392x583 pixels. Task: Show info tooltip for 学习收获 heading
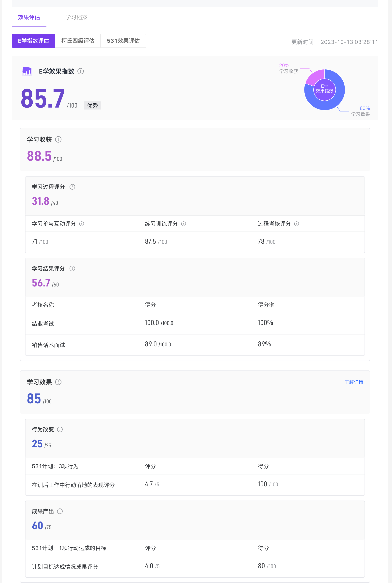[x=58, y=139]
